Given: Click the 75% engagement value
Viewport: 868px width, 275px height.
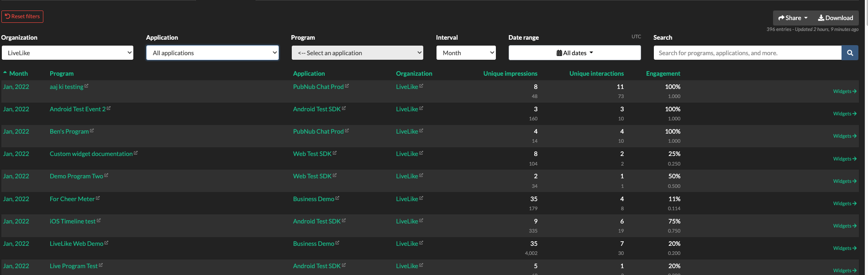Looking at the screenshot, I should click(x=674, y=221).
